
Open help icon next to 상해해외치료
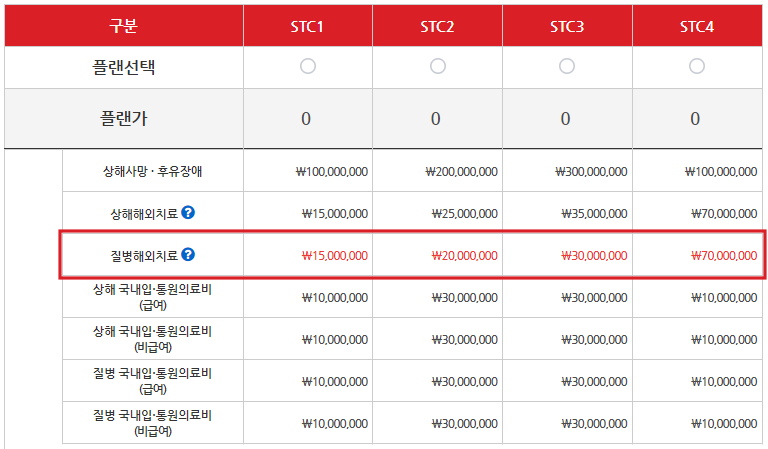188,213
